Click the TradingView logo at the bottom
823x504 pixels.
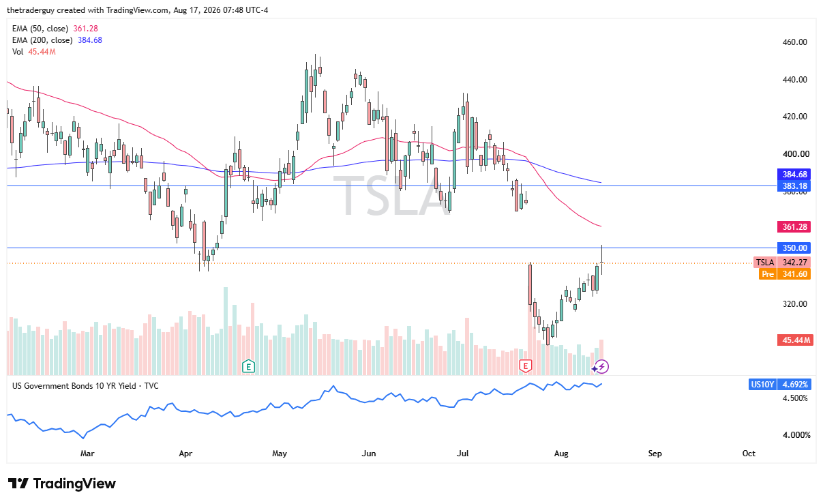click(62, 484)
